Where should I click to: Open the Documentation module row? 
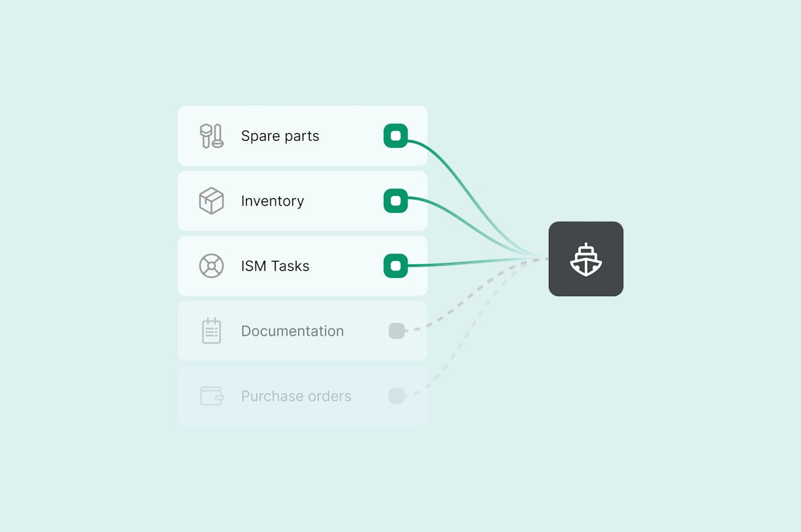tap(302, 330)
